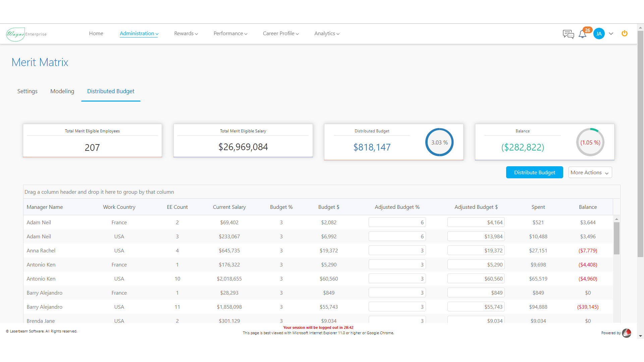This screenshot has height=362, width=644.
Task: Edit Adjusted Budget $ field showing $4,164
Action: pyautogui.click(x=476, y=222)
